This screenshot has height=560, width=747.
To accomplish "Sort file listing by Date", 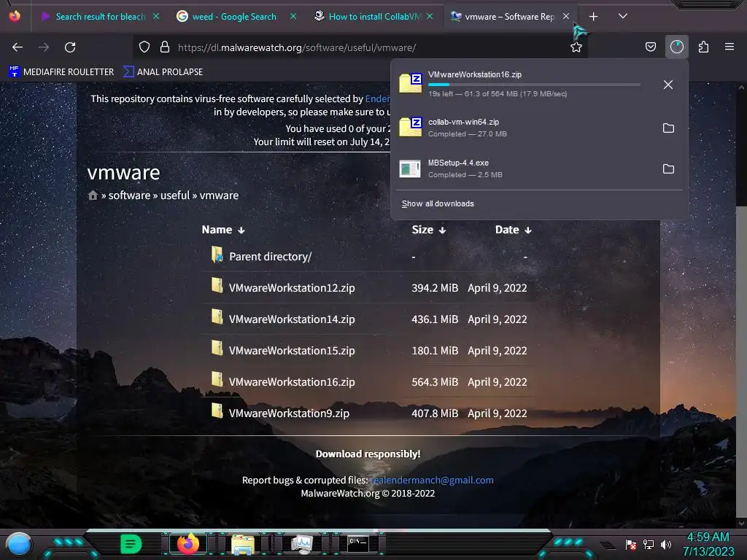I will [513, 230].
